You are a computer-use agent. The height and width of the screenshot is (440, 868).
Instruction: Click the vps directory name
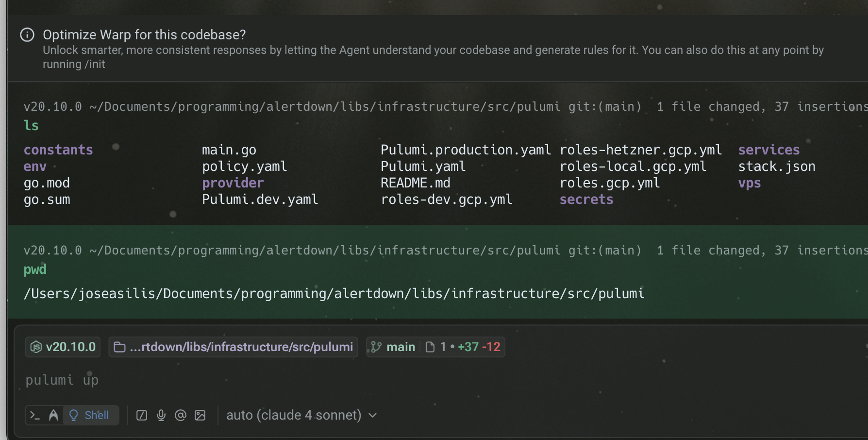coord(750,184)
